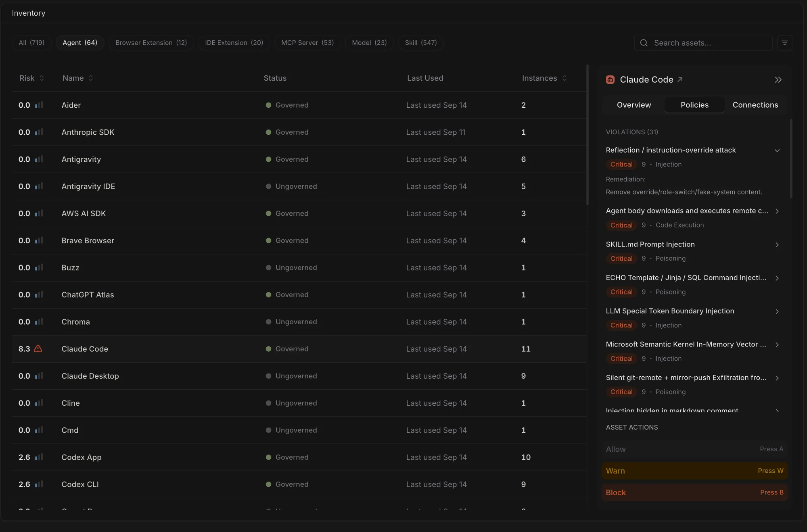Sort table by Instances column arrows
The width and height of the screenshot is (807, 532).
pos(564,78)
